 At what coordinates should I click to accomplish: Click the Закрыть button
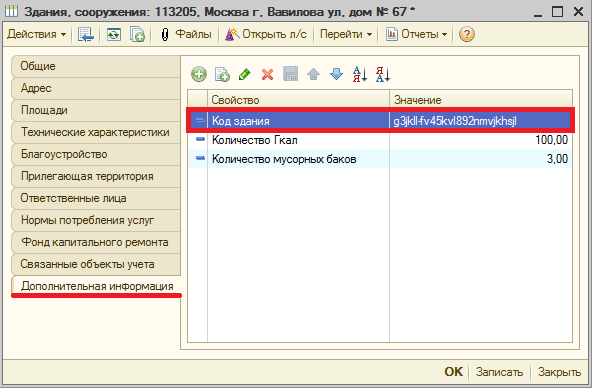click(x=559, y=372)
